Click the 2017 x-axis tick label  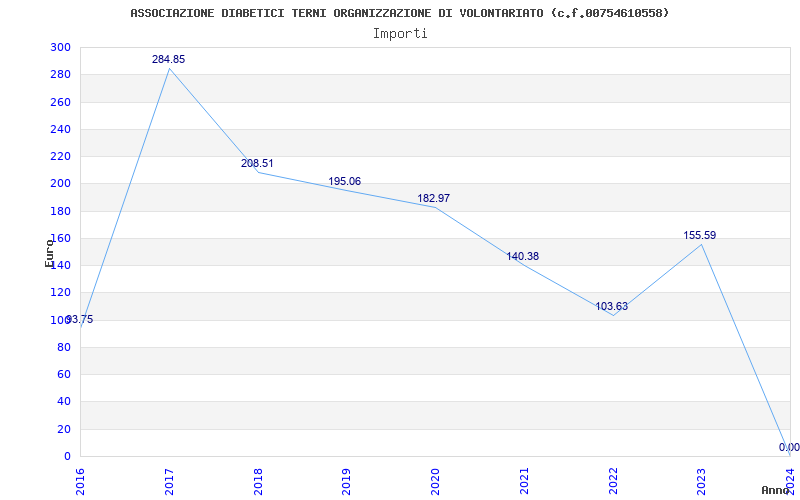tap(169, 481)
